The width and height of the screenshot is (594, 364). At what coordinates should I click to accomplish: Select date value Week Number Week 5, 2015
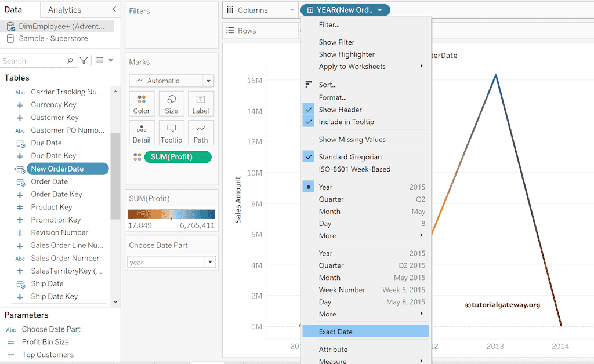(x=365, y=289)
